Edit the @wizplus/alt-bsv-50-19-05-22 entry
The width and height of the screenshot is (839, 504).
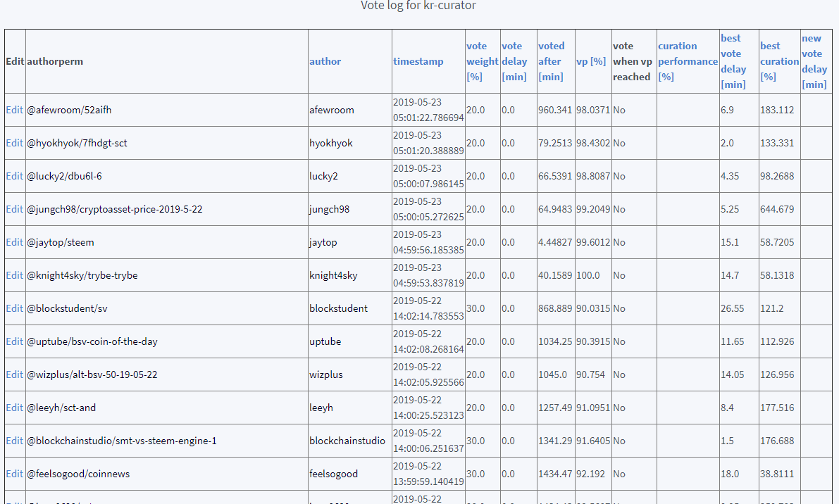click(15, 375)
